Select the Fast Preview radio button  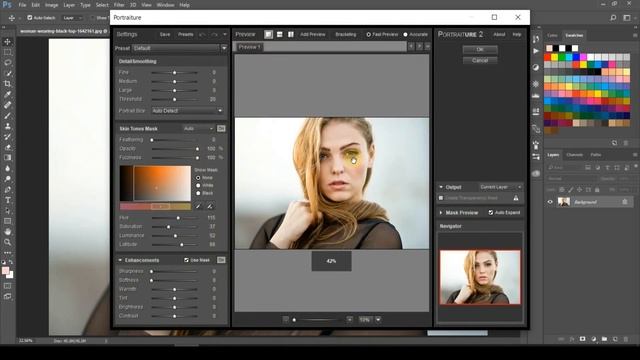369,35
